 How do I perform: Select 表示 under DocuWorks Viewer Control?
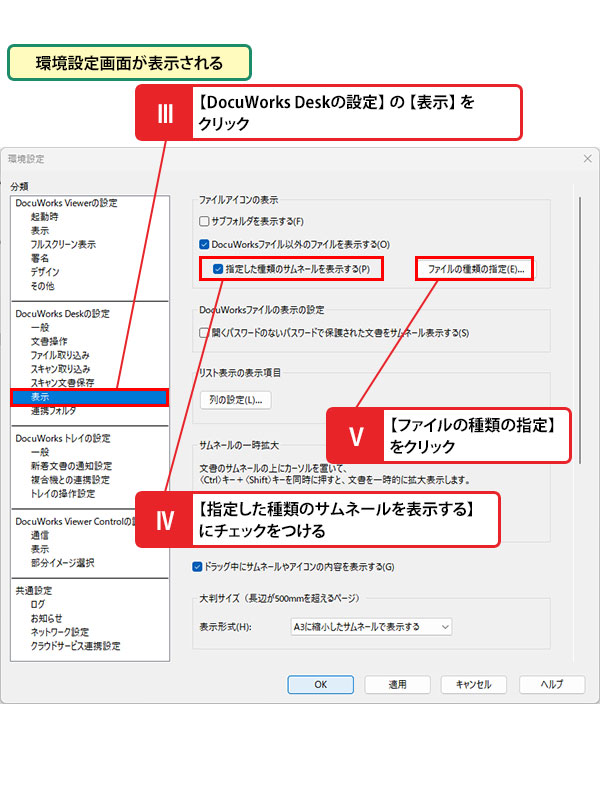(x=40, y=549)
